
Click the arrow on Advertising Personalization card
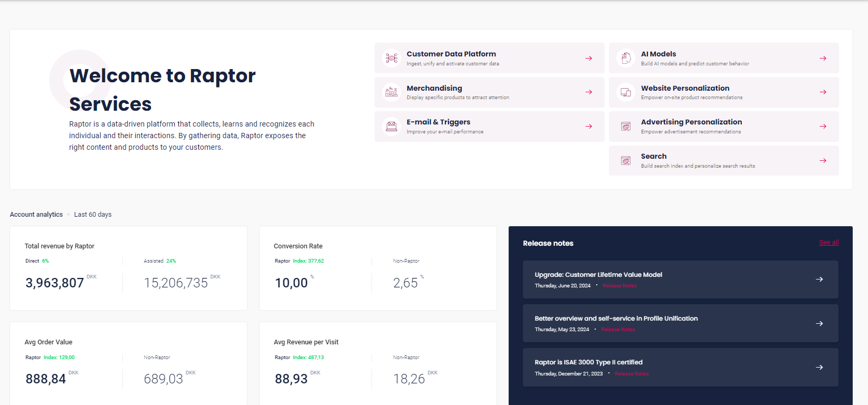[x=823, y=127]
